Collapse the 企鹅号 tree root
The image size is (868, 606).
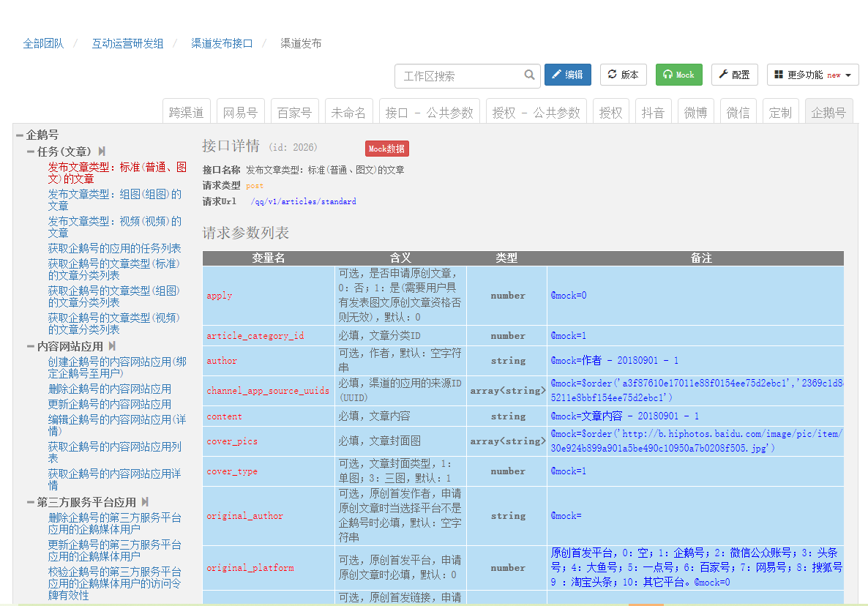tap(20, 135)
